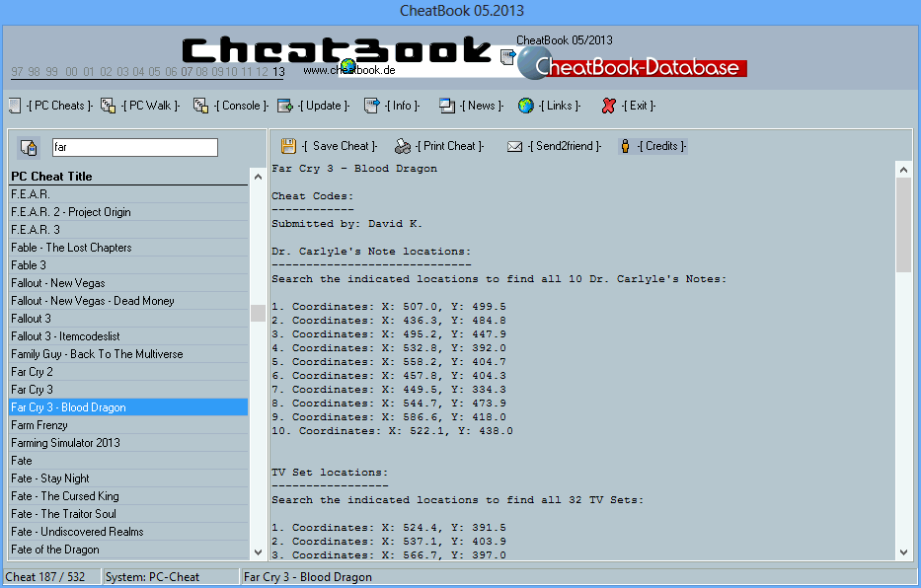Click the Print Cheat button label
Viewport: 921px width, 588px height.
click(x=450, y=146)
